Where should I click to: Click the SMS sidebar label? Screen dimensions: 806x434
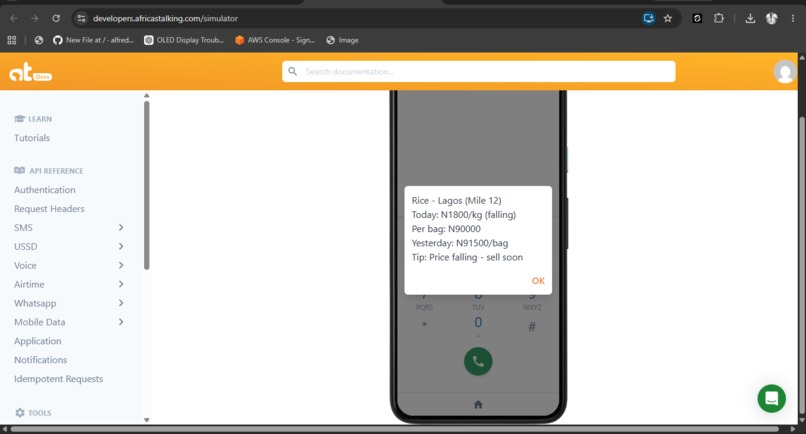23,227
